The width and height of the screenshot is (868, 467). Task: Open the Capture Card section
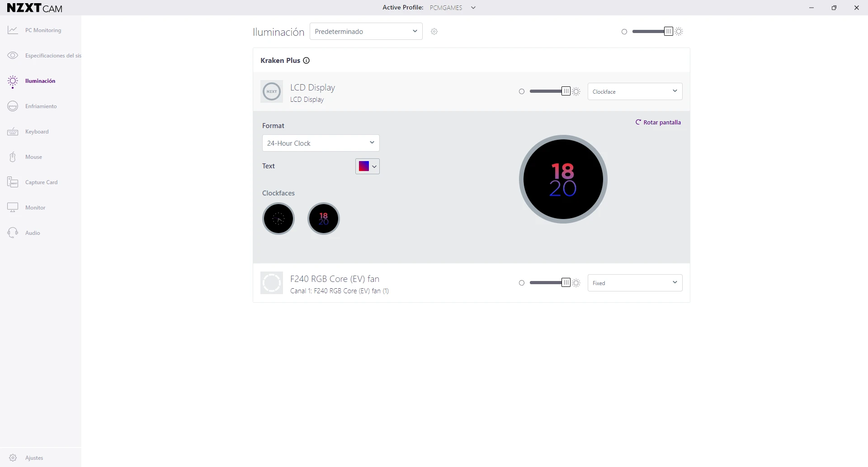pyautogui.click(x=41, y=182)
